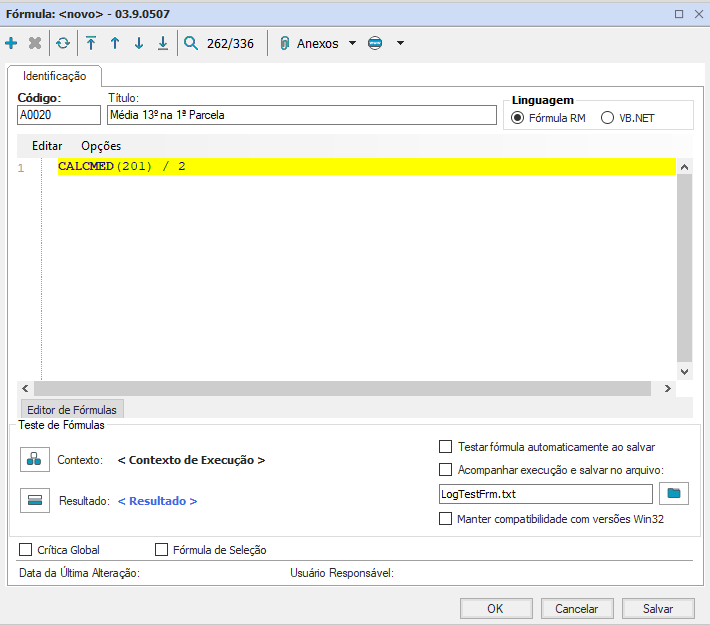Click the OK button

pyautogui.click(x=496, y=608)
